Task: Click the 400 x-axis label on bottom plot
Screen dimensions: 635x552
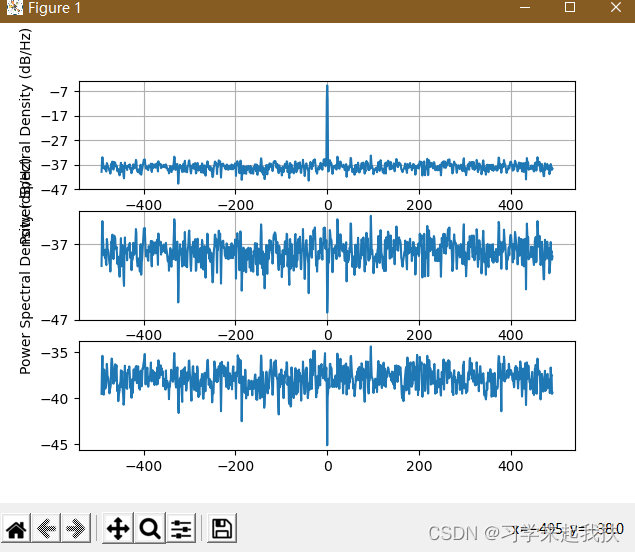Action: [x=511, y=466]
